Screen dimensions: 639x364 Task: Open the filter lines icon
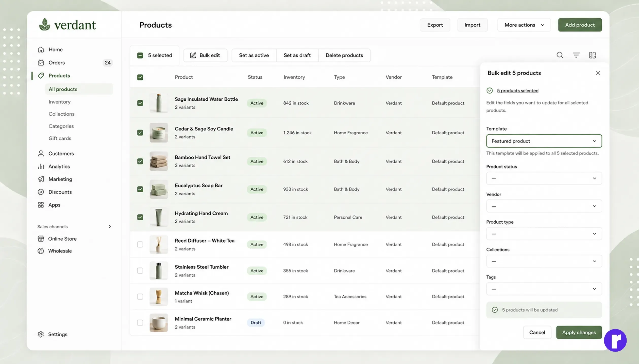(x=576, y=55)
